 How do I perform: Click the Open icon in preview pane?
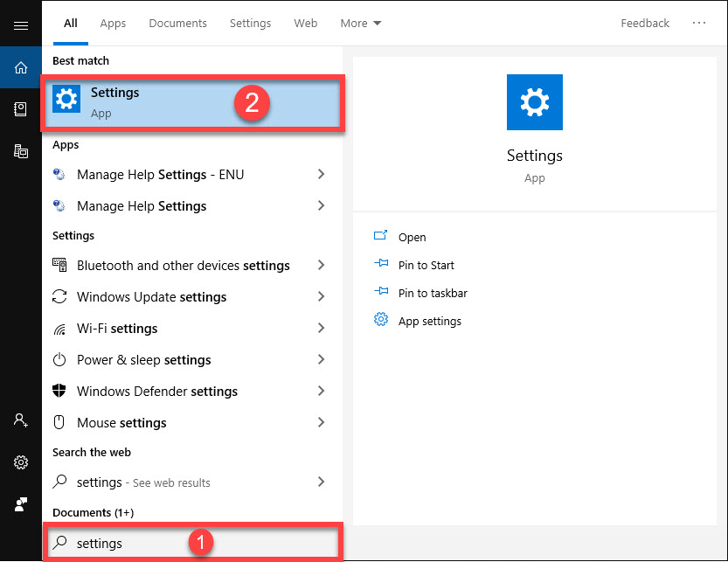(x=381, y=235)
